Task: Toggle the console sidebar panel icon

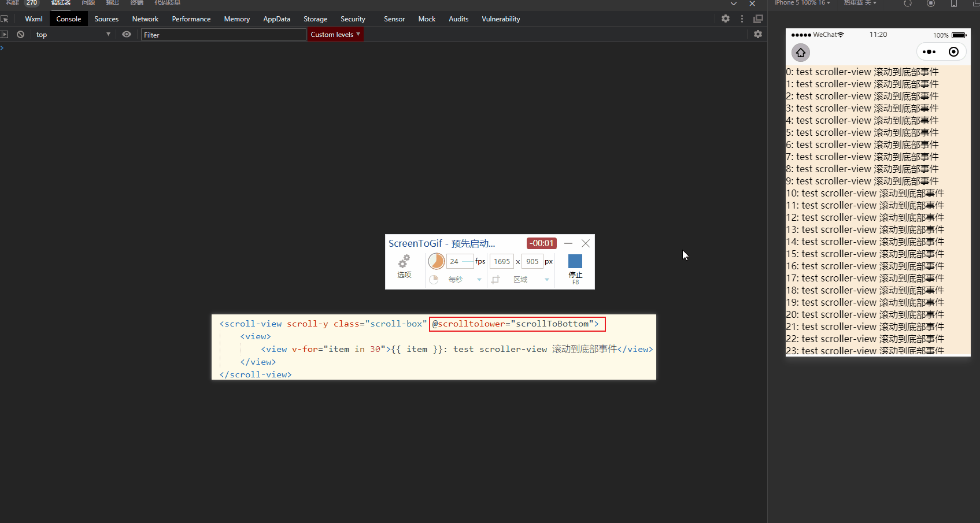Action: 5,35
